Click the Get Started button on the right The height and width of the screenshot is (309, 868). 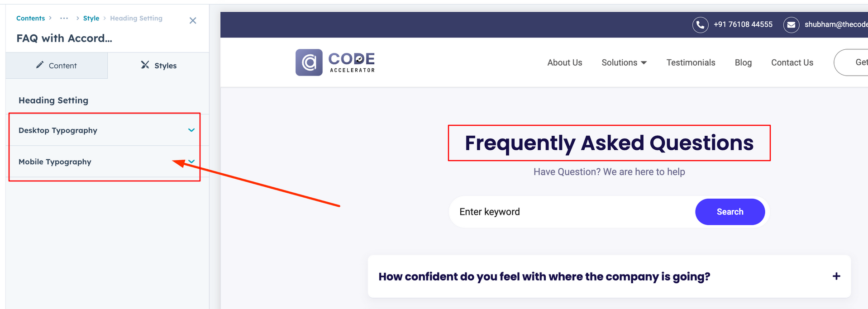[859, 62]
